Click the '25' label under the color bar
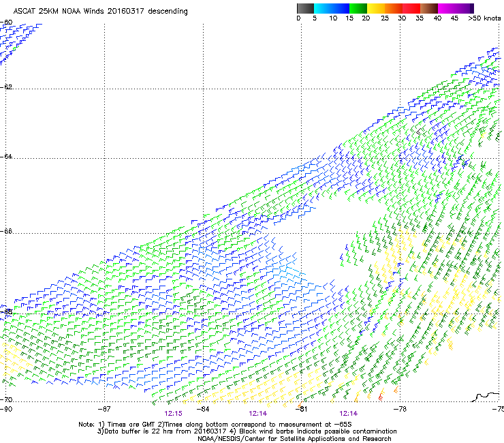The image size is (504, 443). (x=385, y=18)
